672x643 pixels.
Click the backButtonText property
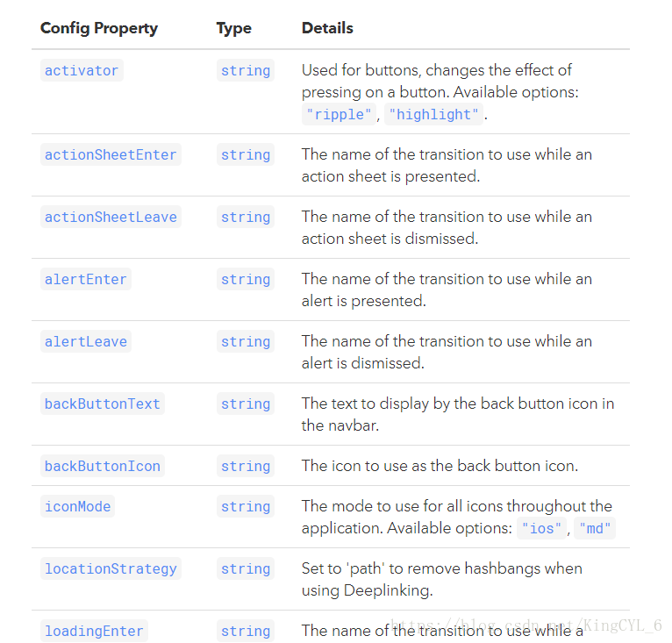(103, 404)
